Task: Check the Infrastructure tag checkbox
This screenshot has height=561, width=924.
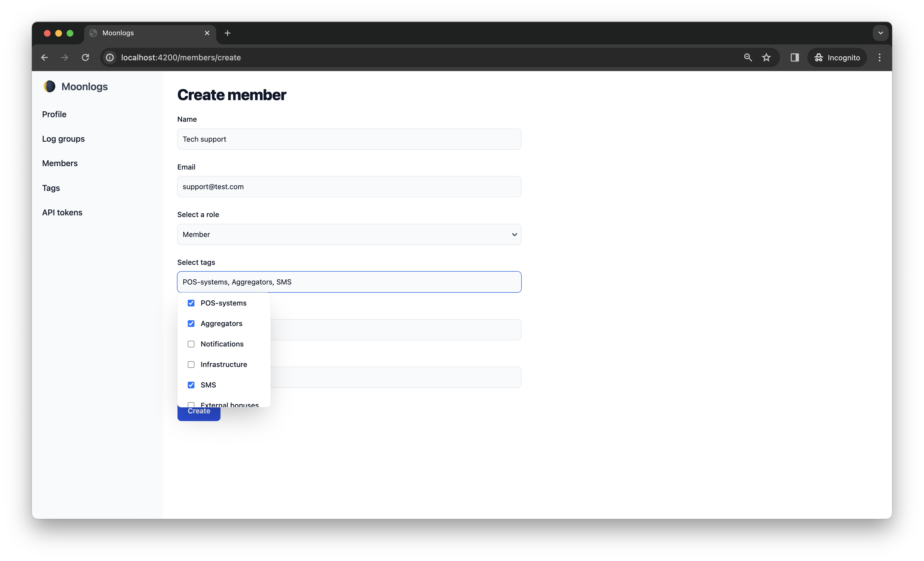Action: (x=191, y=364)
